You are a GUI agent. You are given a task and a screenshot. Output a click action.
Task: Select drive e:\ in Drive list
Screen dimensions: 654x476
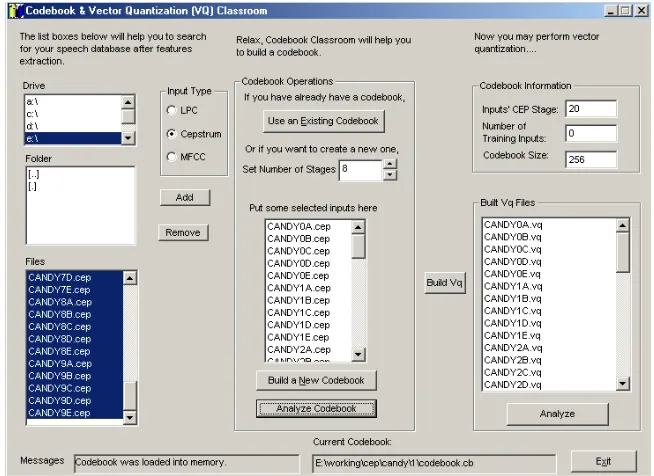click(x=73, y=138)
